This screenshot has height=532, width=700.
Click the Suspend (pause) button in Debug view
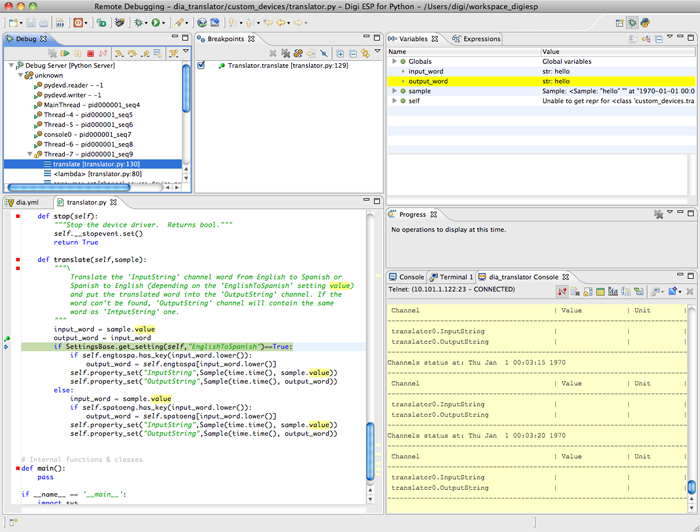78,54
